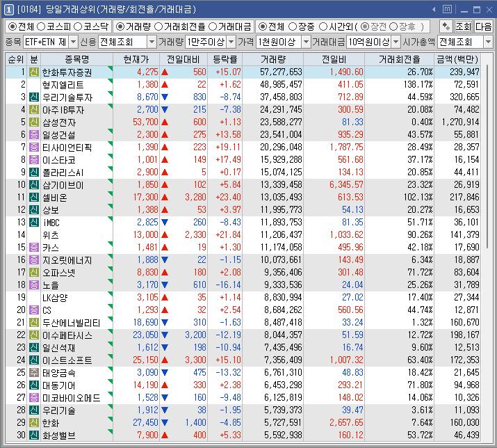This screenshot has height=448, width=497.
Task: Open the 시가총액 전체조회 dropdown
Action: (x=488, y=42)
